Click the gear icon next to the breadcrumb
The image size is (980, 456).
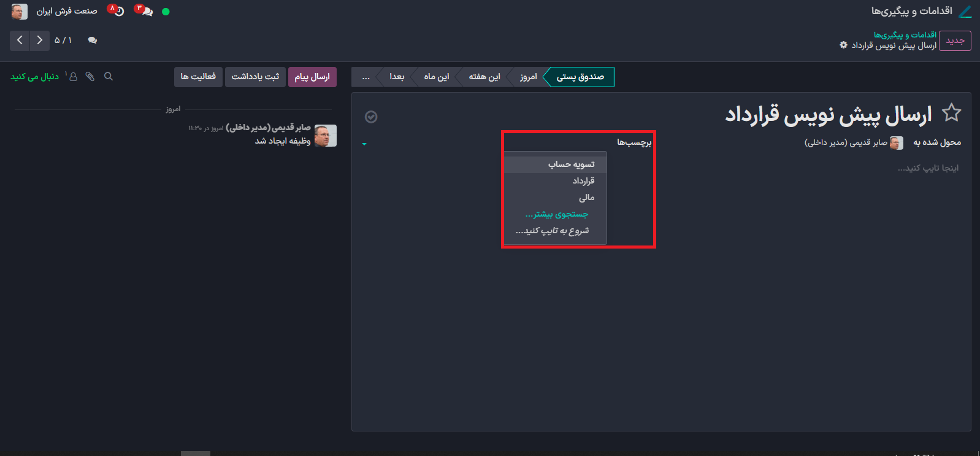pos(843,45)
